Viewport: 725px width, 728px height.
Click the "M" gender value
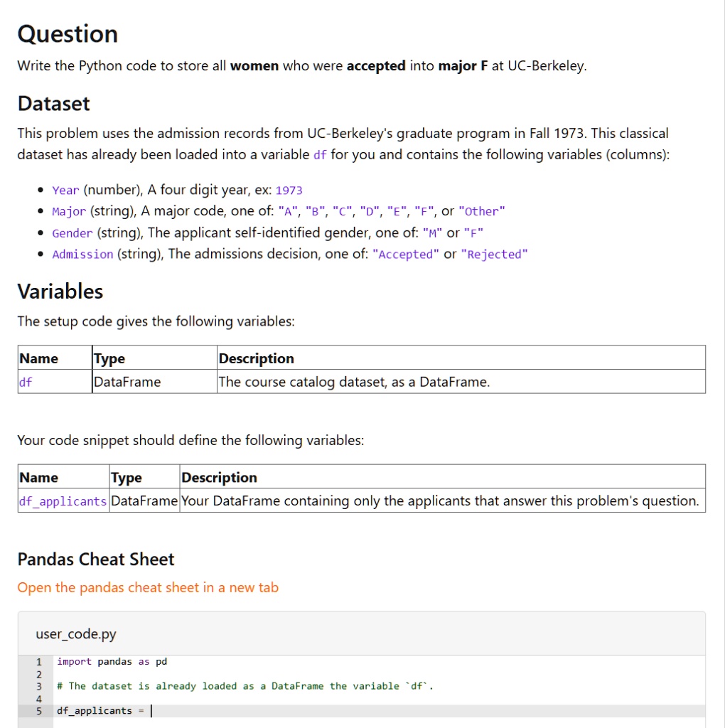(432, 233)
